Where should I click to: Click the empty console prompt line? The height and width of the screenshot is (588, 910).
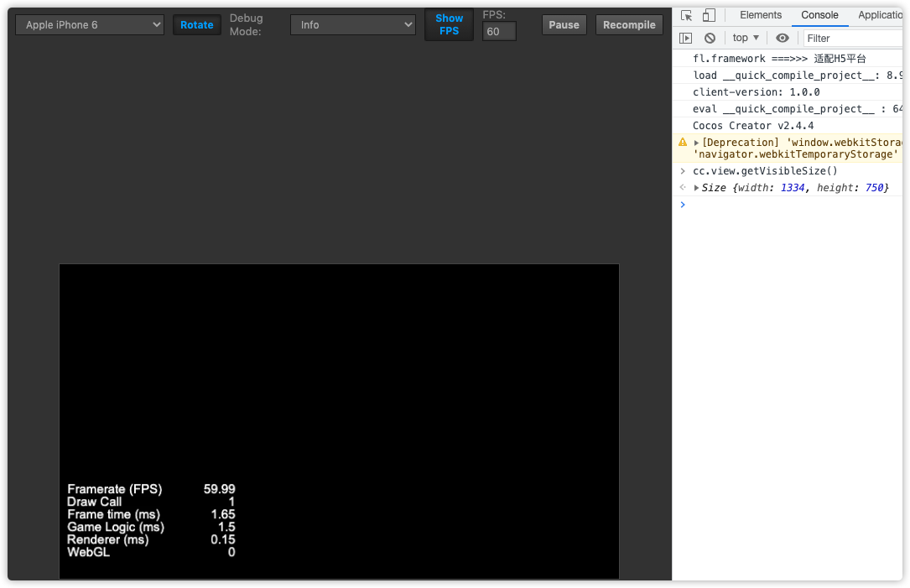click(x=788, y=205)
